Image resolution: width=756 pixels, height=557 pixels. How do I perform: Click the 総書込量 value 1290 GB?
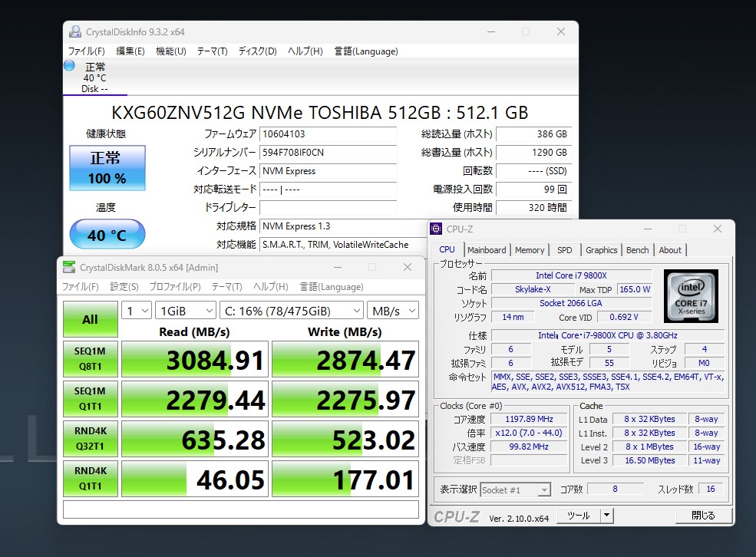point(533,152)
